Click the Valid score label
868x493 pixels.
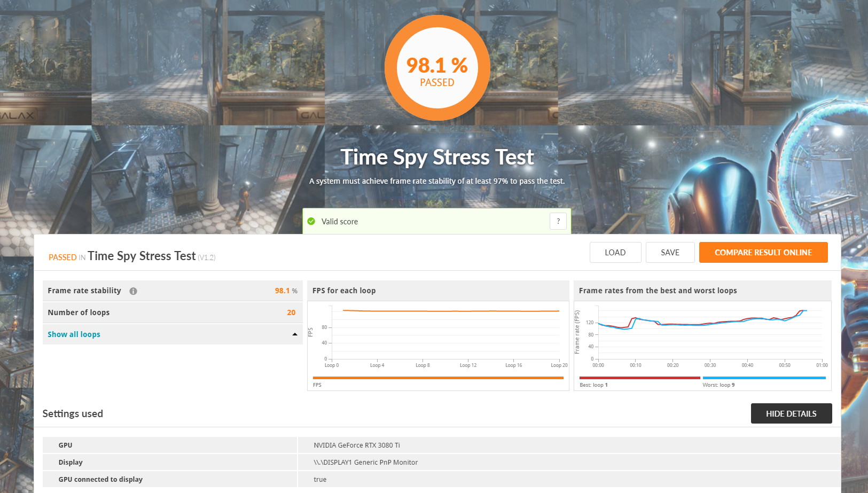pos(340,221)
